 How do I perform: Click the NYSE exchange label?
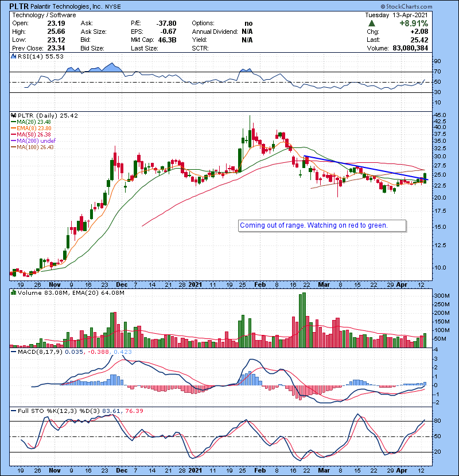112,7
